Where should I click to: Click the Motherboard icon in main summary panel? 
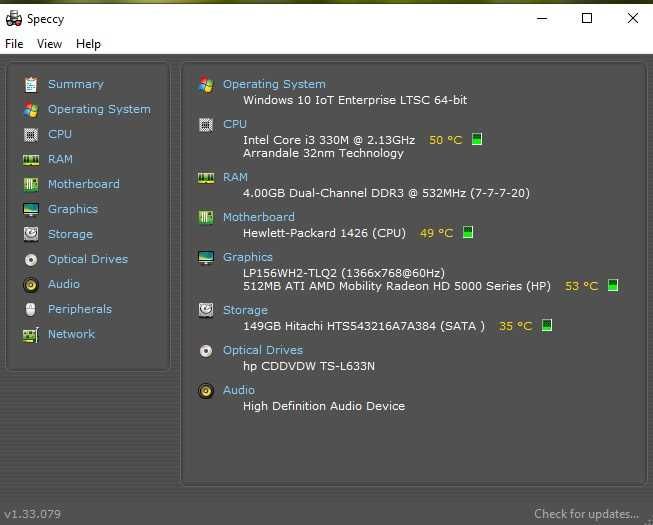pyautogui.click(x=206, y=217)
